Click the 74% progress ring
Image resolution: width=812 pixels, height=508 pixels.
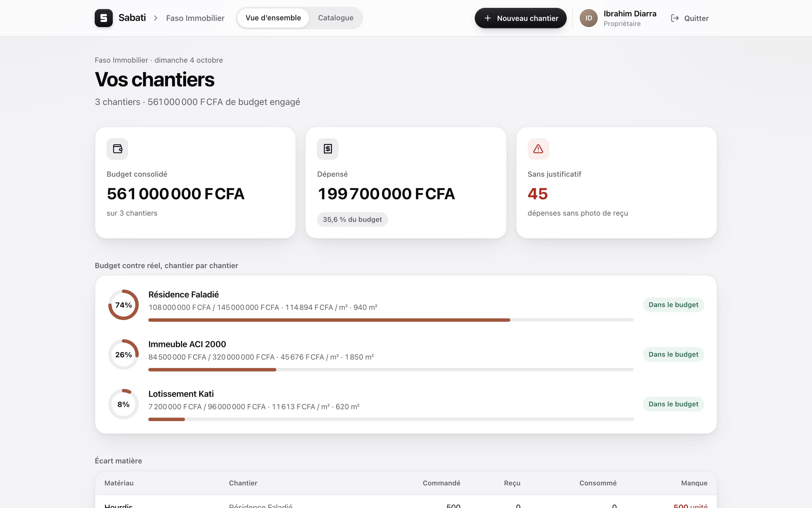pyautogui.click(x=123, y=305)
